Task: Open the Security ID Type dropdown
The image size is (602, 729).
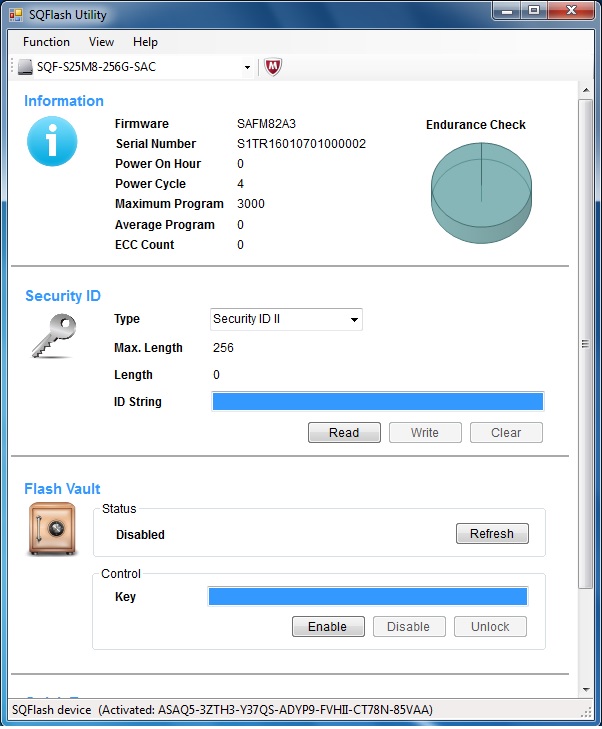Action: (286, 319)
